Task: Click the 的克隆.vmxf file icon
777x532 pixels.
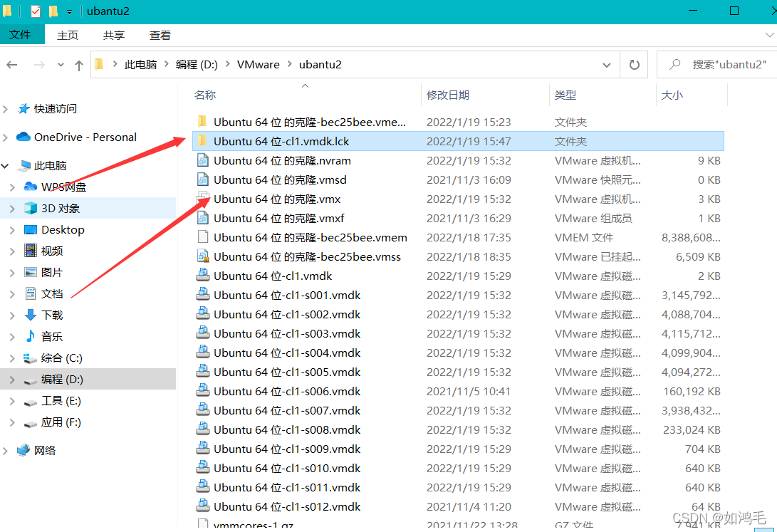Action: point(202,218)
